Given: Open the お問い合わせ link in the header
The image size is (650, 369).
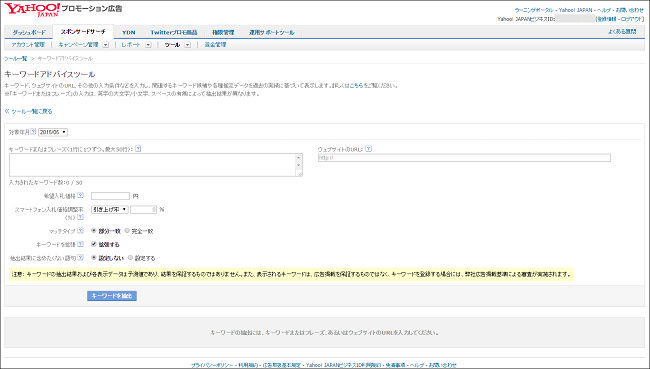Looking at the screenshot, I should click(629, 10).
